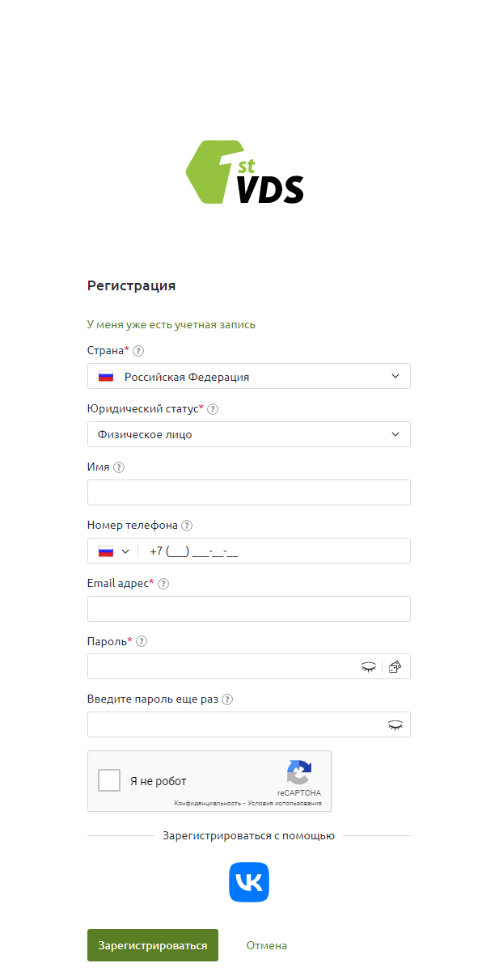Focus the Имя input field

click(249, 493)
